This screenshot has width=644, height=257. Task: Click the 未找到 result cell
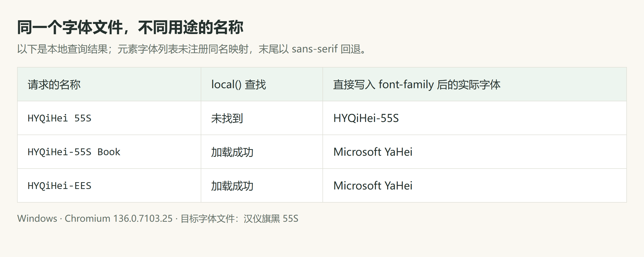tap(262, 118)
